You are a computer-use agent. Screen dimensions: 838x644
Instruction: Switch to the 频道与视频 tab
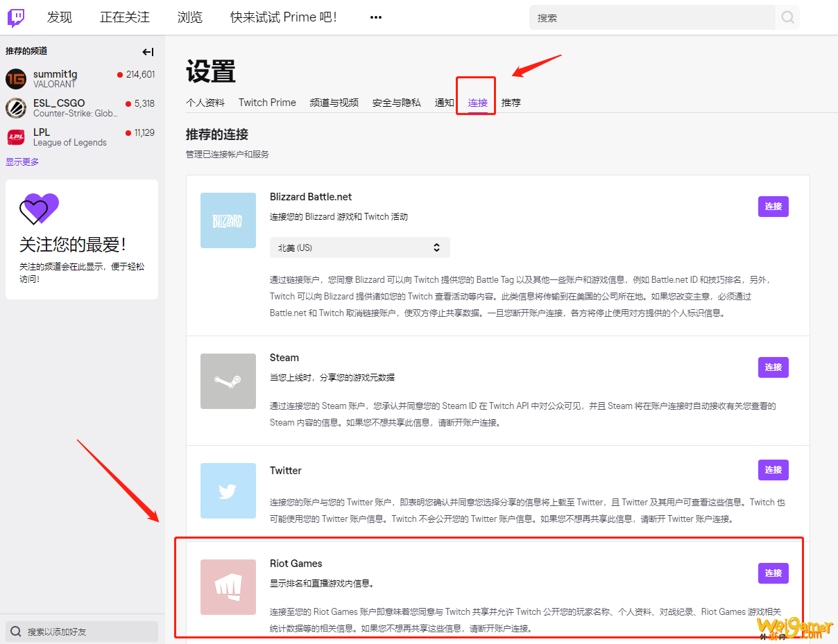[334, 103]
